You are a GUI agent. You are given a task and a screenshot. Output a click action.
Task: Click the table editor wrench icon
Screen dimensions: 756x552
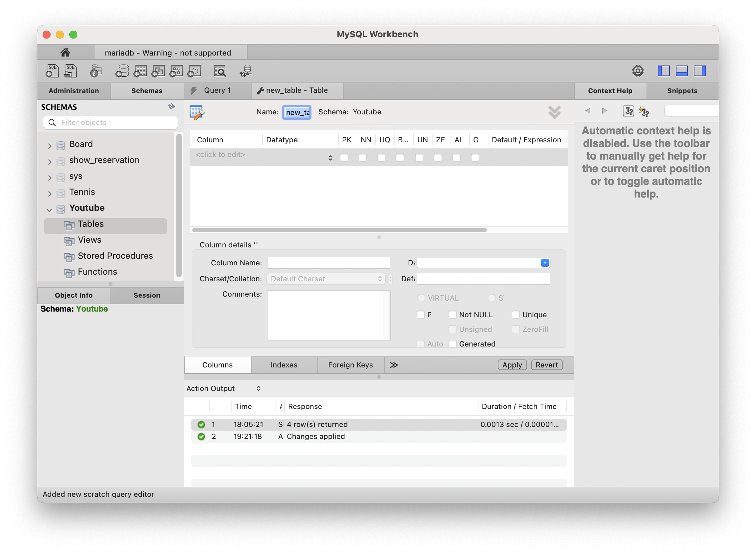coord(197,112)
